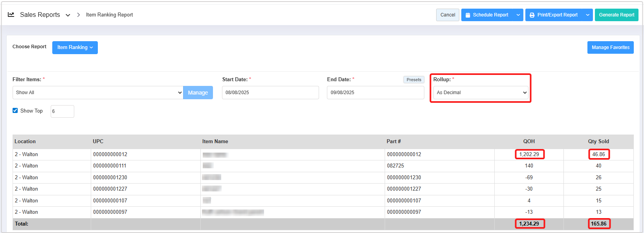Open the Rollup As Decimal dropdown

point(481,93)
